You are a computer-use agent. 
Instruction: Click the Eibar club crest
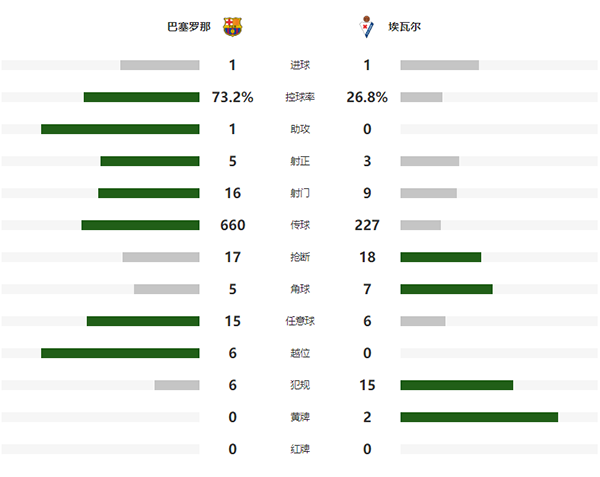[367, 27]
